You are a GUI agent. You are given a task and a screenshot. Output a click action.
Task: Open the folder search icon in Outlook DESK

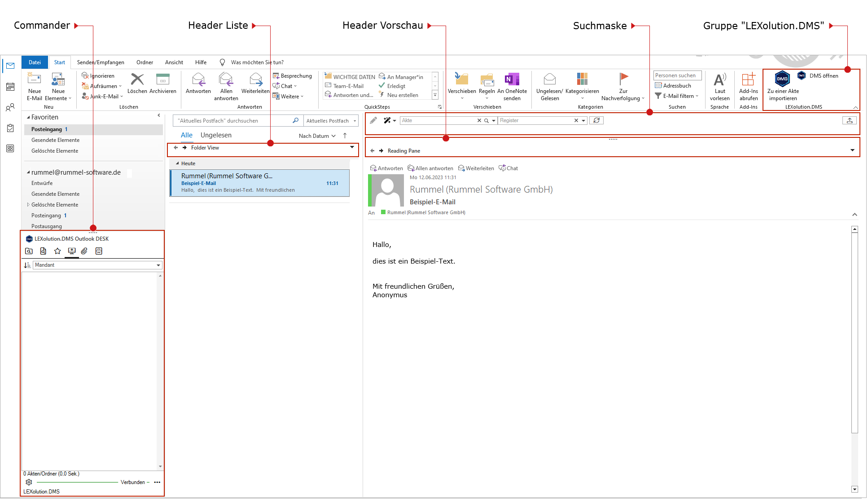pos(29,251)
